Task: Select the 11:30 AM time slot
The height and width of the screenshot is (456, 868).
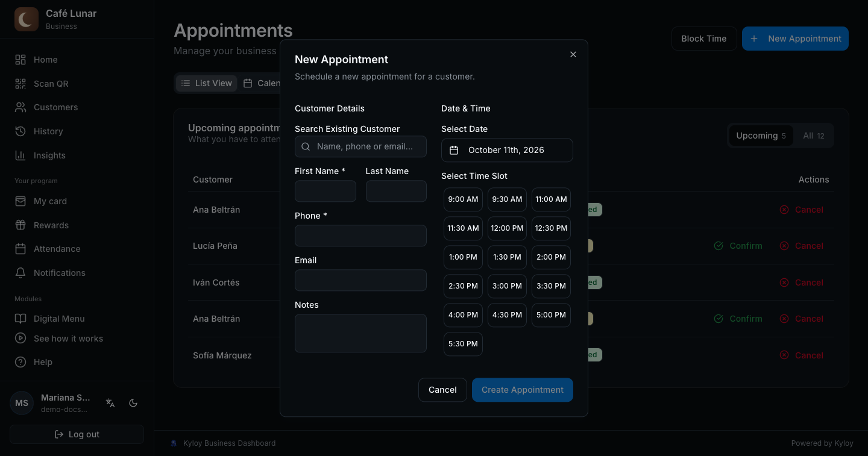Action: tap(463, 228)
